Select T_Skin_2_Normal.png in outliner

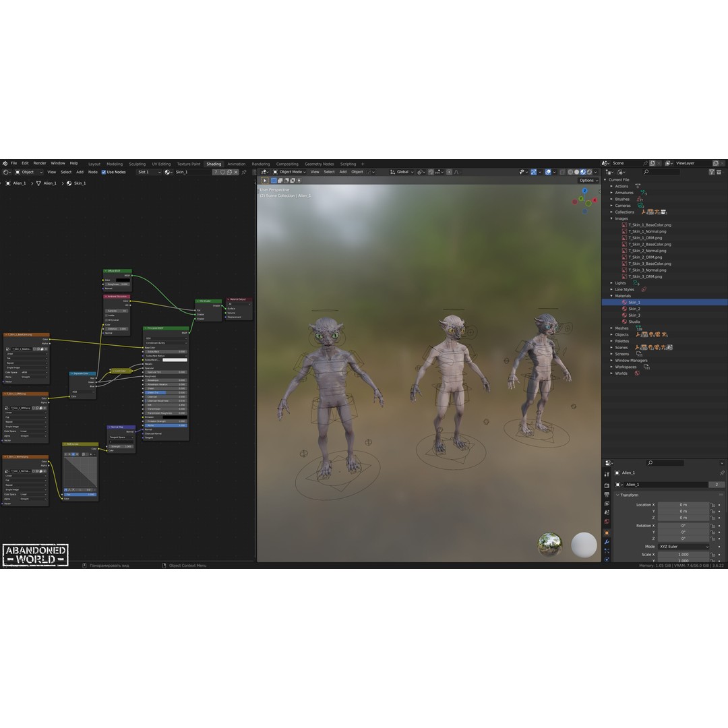coord(647,251)
